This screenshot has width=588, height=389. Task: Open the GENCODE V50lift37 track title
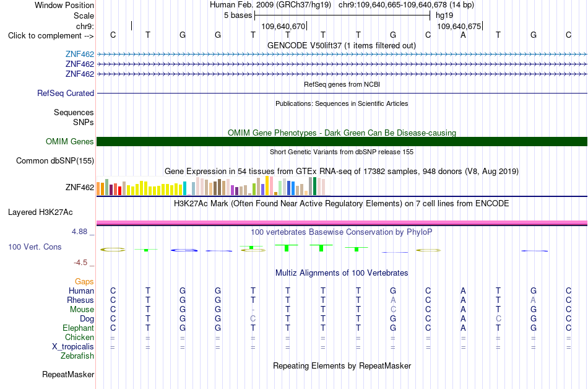click(x=342, y=46)
